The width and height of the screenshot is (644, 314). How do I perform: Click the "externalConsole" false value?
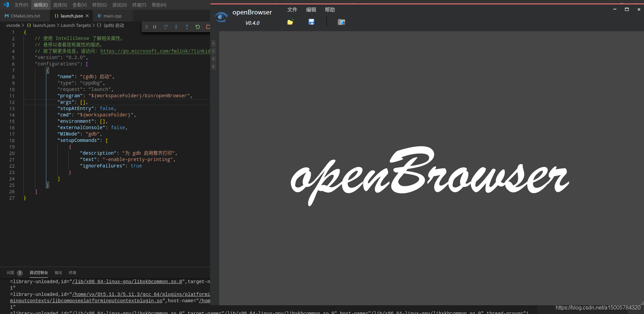(118, 127)
